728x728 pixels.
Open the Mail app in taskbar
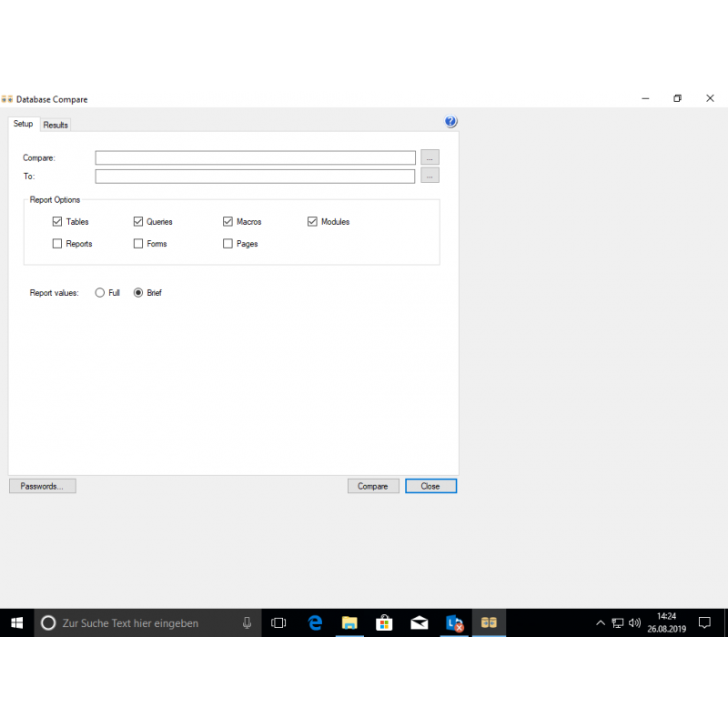[x=419, y=623]
